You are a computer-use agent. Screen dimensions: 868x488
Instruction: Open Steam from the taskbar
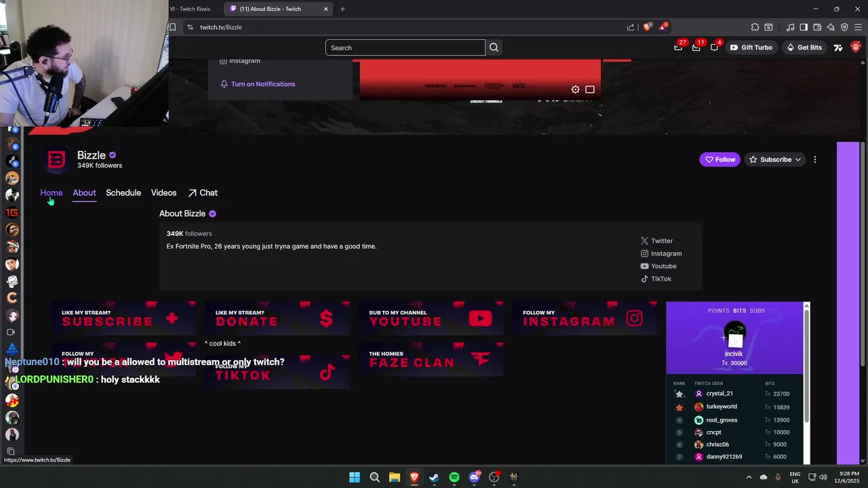(434, 477)
